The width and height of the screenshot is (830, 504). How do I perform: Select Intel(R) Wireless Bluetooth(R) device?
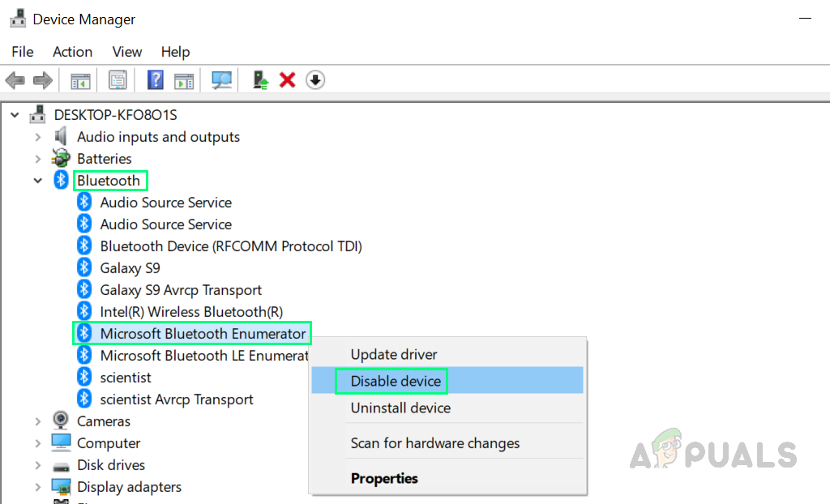(x=191, y=311)
